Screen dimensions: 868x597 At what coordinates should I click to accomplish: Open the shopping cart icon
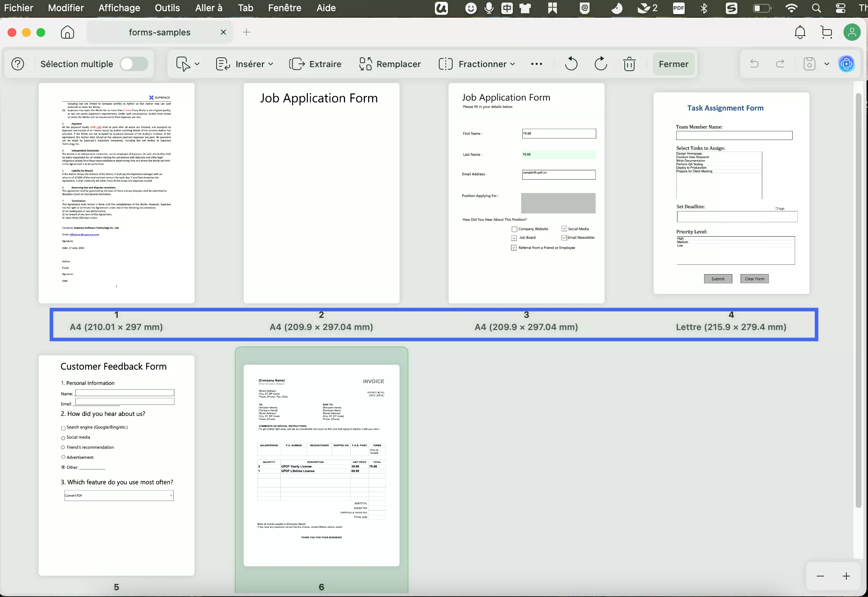[826, 32]
